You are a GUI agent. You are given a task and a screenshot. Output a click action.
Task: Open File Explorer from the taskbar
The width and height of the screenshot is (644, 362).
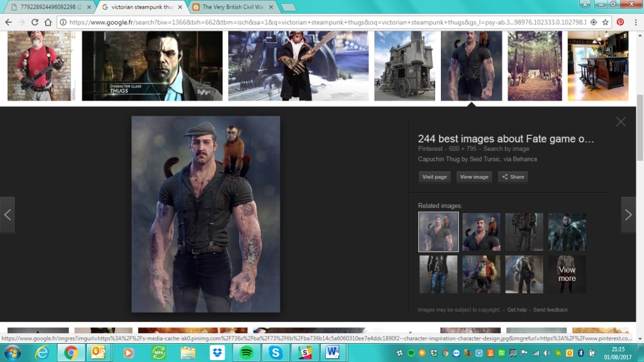[187, 353]
